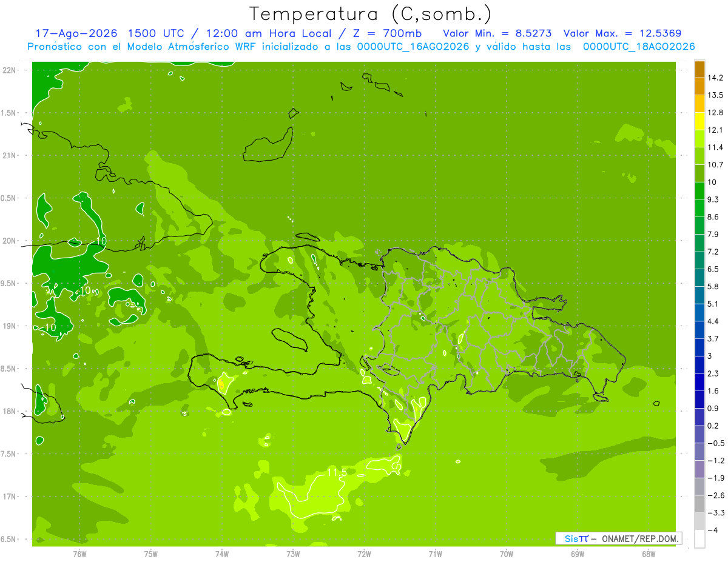Click the colorbar label "-3.3"
728x562 pixels.
(x=715, y=513)
